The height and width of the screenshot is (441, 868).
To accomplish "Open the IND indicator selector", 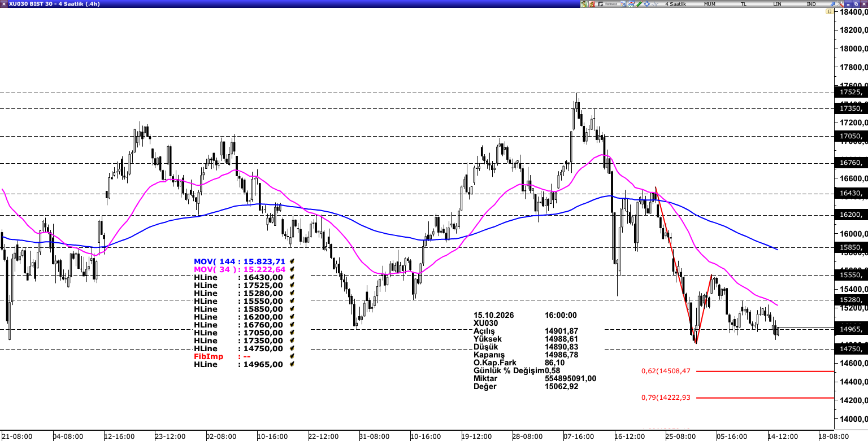I will coord(811,4).
